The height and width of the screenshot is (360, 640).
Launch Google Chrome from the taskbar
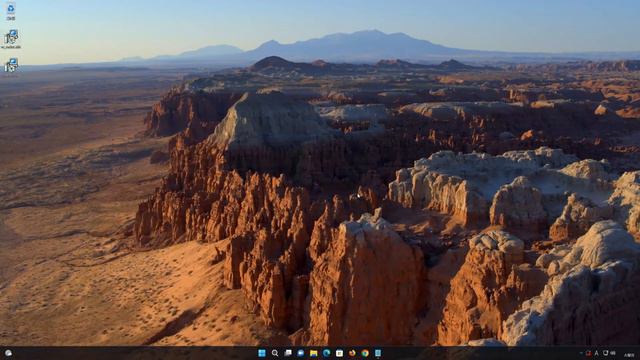[365, 353]
